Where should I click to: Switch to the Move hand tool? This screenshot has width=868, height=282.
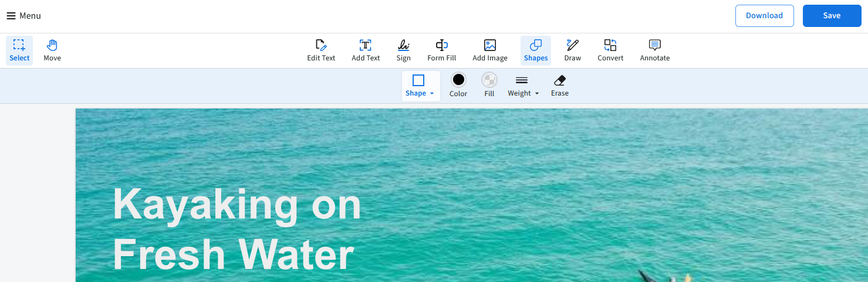pos(52,50)
